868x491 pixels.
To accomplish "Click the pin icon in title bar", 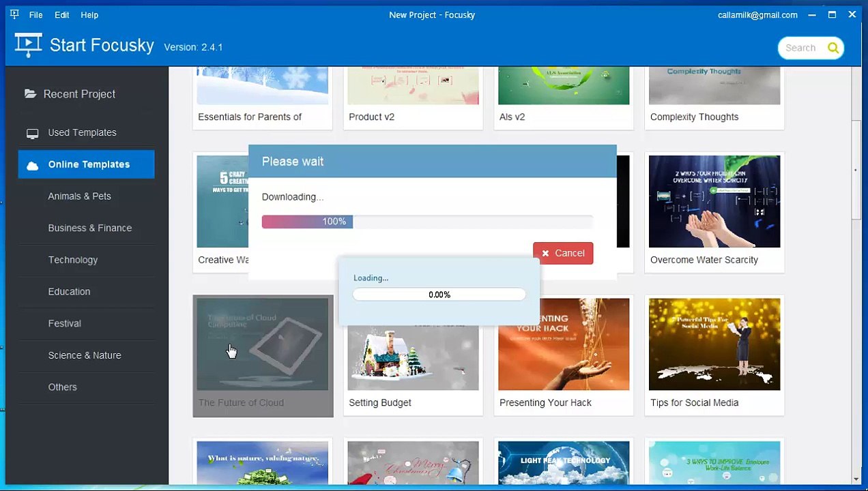I will (14, 14).
